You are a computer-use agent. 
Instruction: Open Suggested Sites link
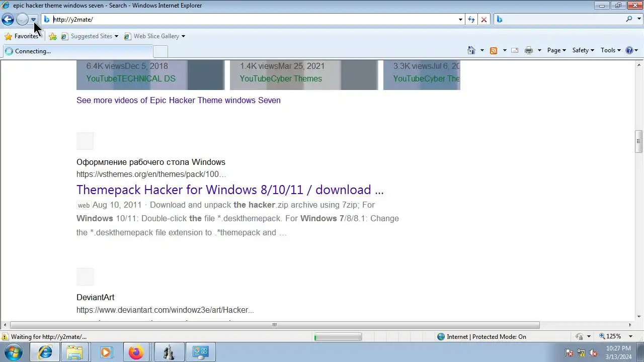pos(90,36)
